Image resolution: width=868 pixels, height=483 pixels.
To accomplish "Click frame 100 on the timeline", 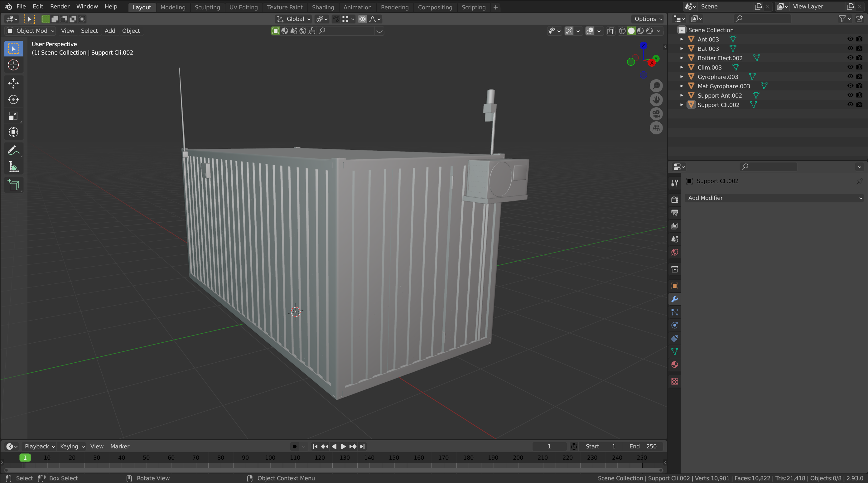I will (270, 458).
